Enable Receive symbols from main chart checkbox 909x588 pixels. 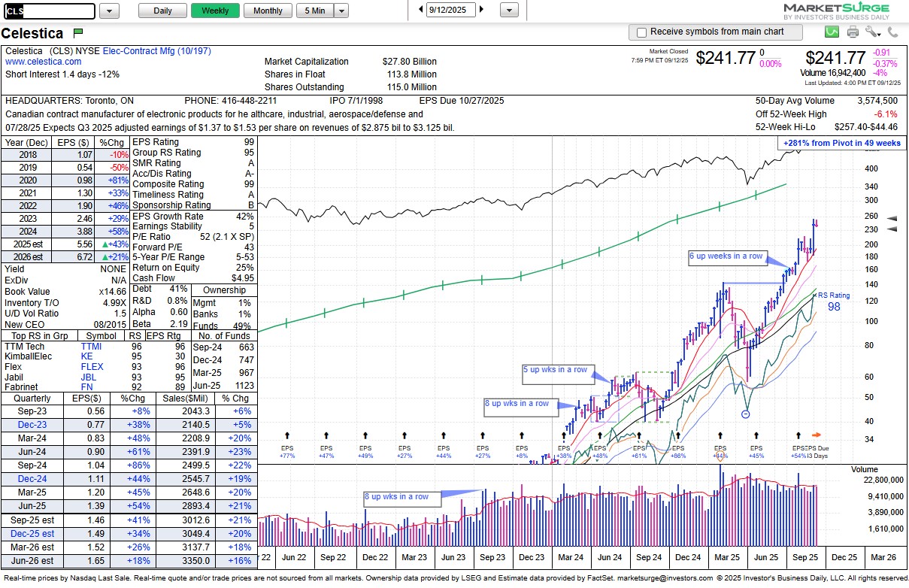click(641, 32)
